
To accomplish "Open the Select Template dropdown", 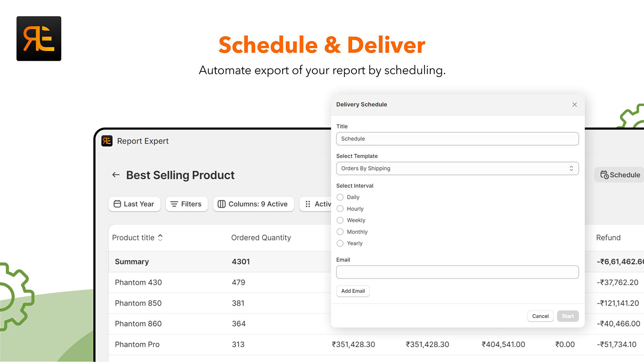I will 457,169.
